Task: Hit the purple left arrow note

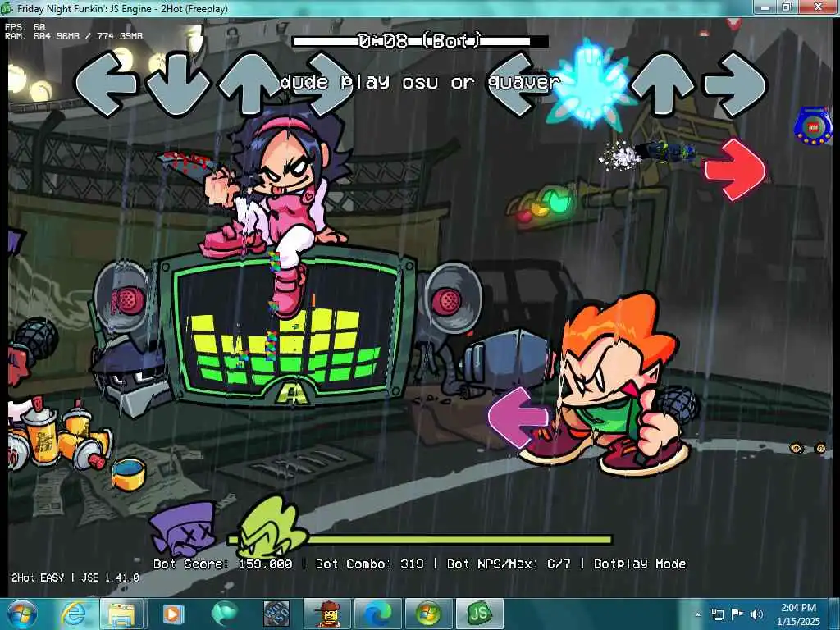Action: coord(518,418)
